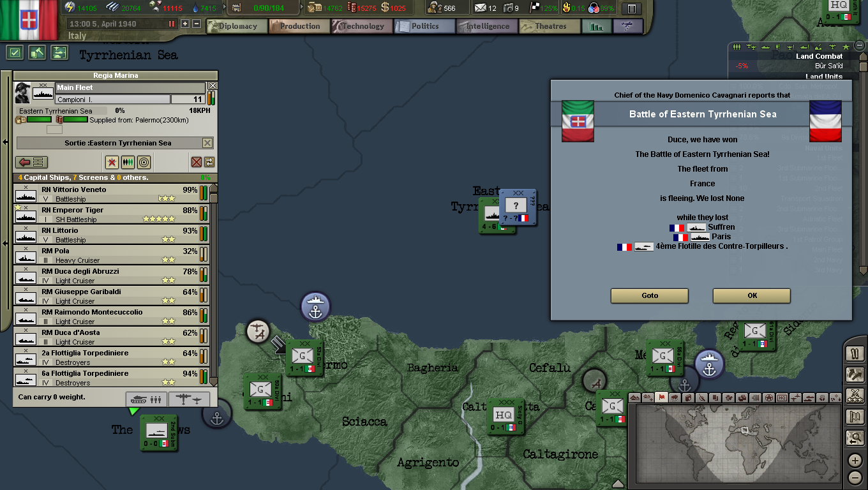The width and height of the screenshot is (868, 490).
Task: Click the red back arrow list button
Action: coord(31,162)
